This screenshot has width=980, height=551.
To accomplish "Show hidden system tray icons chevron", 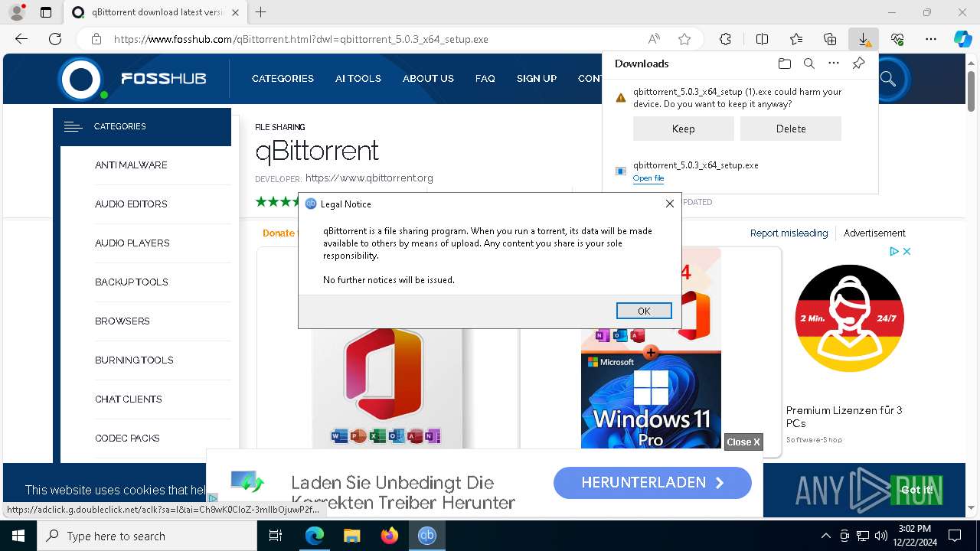I will pos(825,536).
